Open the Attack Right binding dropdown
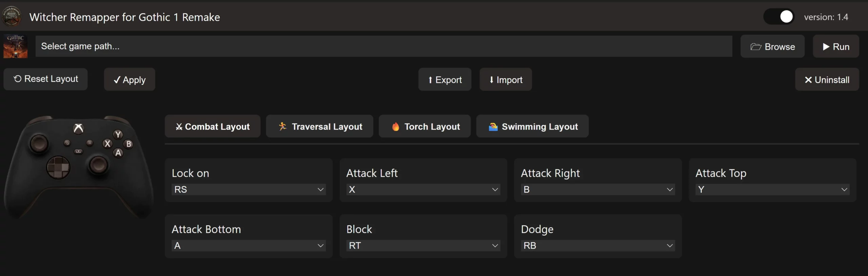 (x=598, y=189)
